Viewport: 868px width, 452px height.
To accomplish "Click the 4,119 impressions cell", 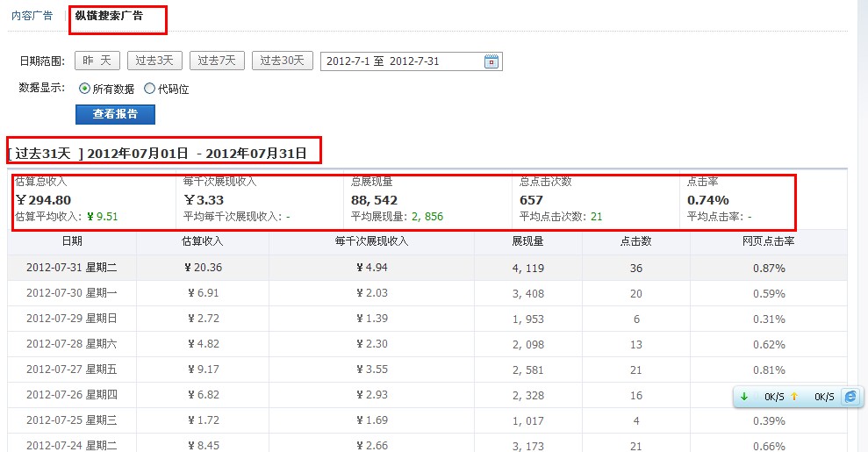I will (x=528, y=269).
